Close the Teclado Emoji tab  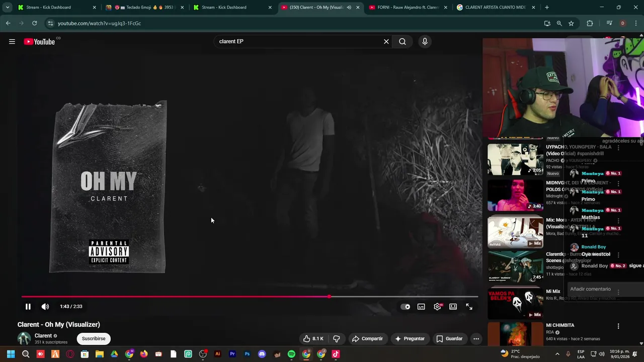(x=182, y=8)
